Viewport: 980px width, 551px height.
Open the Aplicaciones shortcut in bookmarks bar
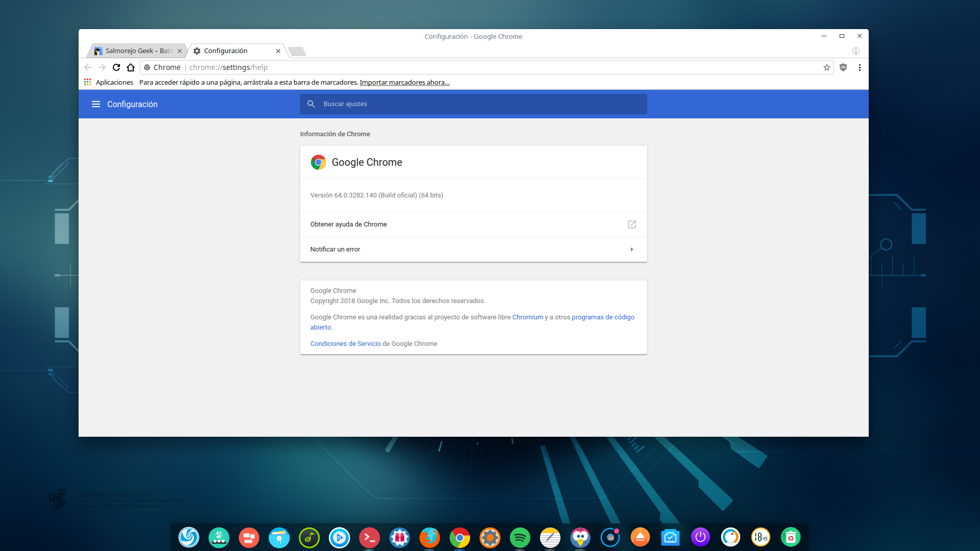(109, 82)
